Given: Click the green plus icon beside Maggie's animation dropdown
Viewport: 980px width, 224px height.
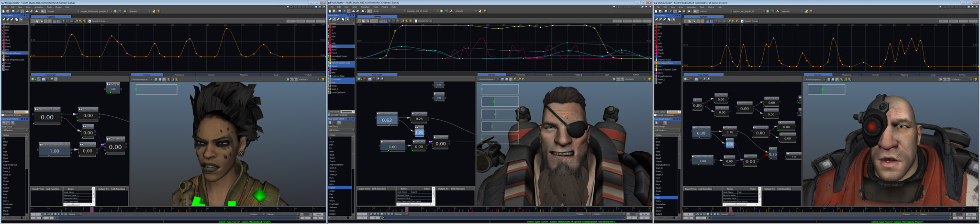Looking at the screenshot, I should pos(115,11).
